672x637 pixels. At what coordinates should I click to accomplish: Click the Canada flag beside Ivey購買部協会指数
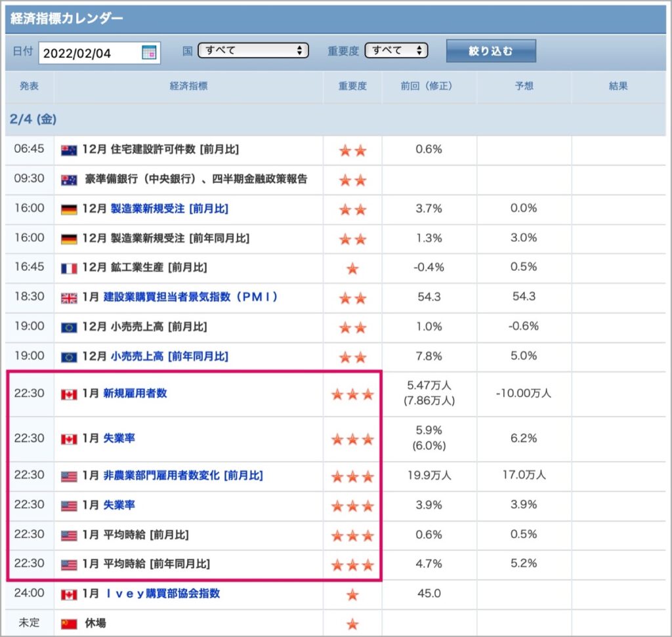[x=69, y=594]
